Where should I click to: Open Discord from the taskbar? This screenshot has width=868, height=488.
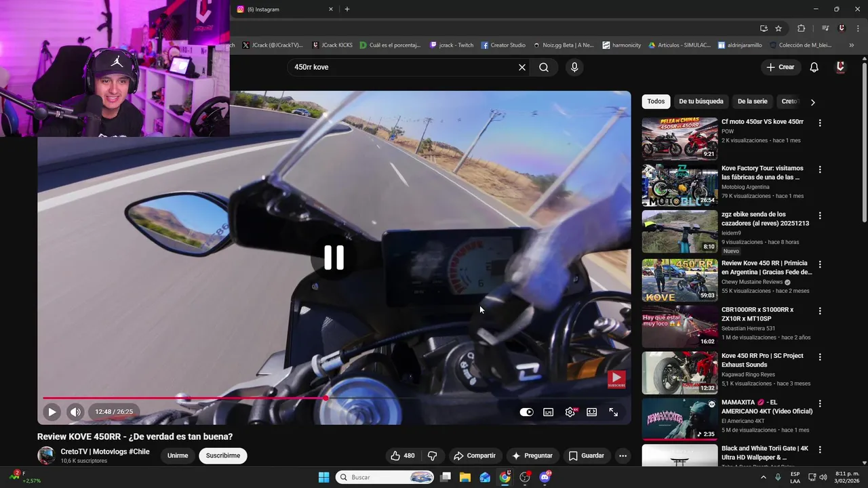(x=545, y=477)
